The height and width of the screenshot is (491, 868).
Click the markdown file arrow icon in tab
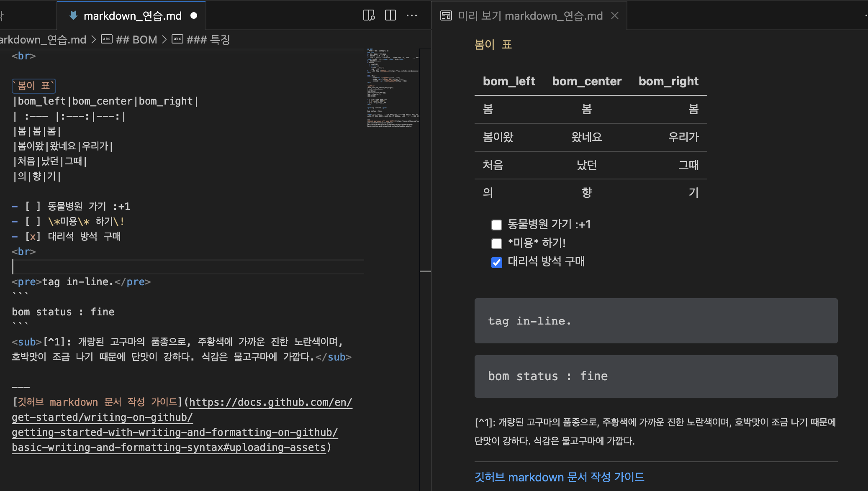pyautogui.click(x=73, y=15)
